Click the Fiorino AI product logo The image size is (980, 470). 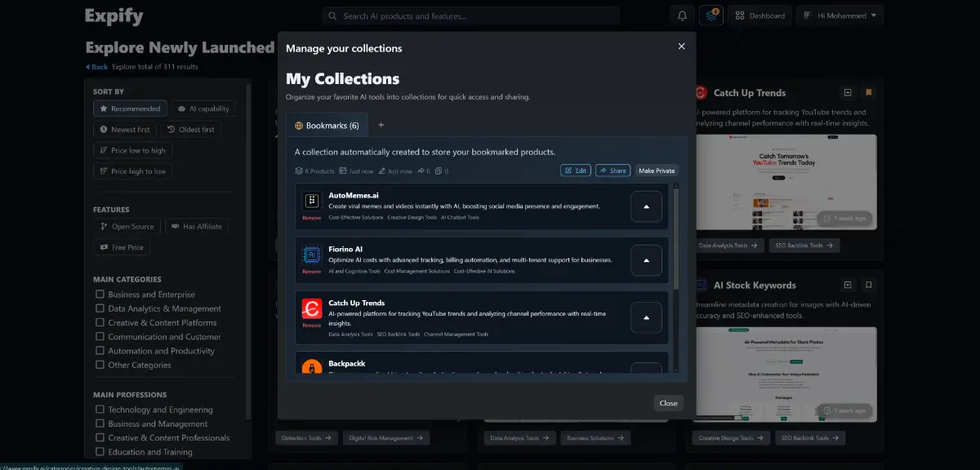click(311, 255)
